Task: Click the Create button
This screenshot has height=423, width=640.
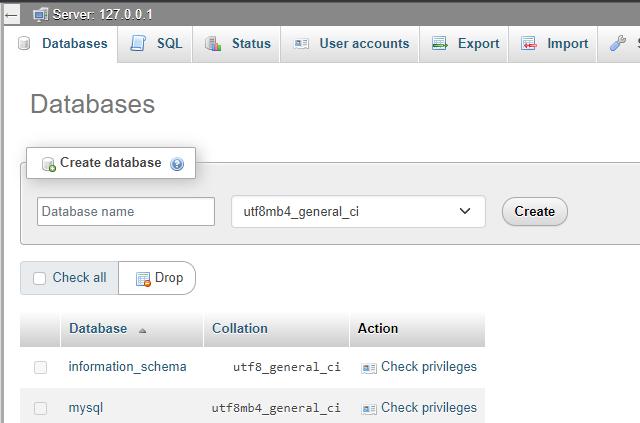Action: click(x=535, y=212)
